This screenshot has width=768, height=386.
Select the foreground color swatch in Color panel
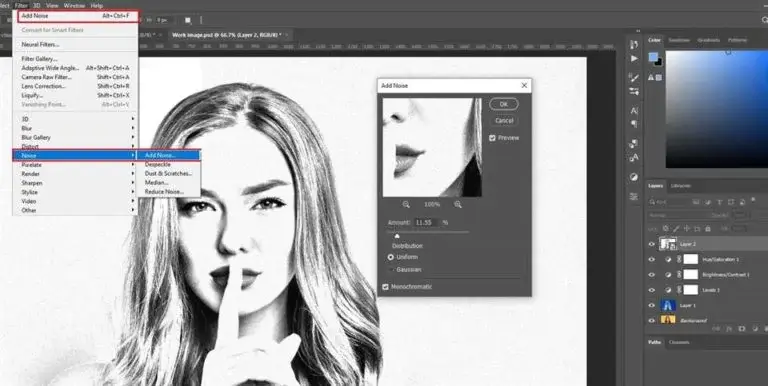pos(653,57)
